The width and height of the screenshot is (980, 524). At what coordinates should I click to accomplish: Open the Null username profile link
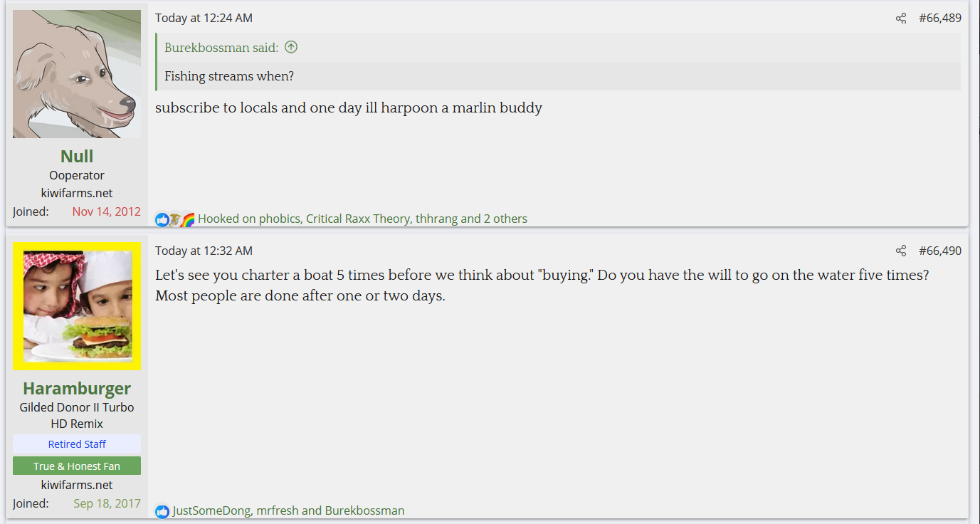click(x=77, y=157)
